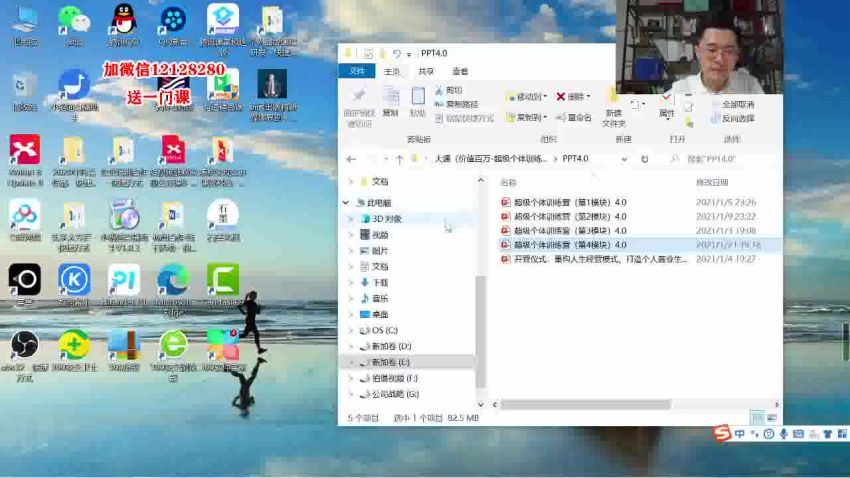This screenshot has height=478, width=850.
Task: Refresh the PPT4.0 folder view
Action: click(645, 159)
